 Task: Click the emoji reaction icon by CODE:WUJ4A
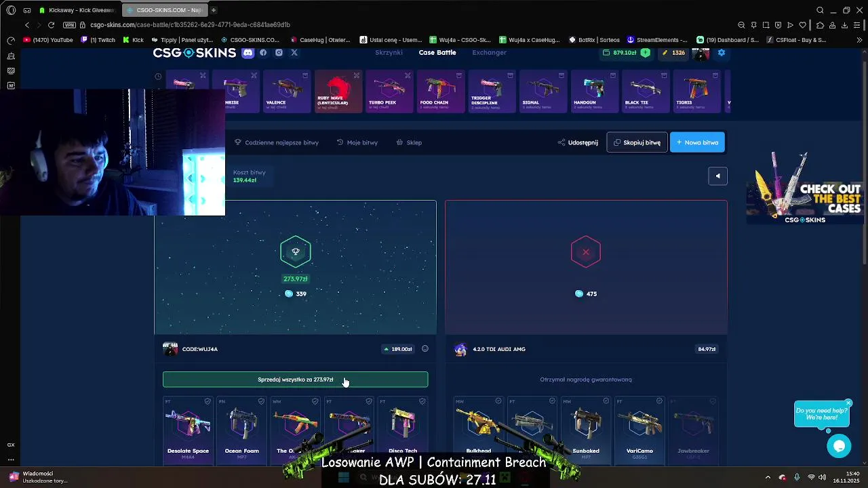pyautogui.click(x=425, y=349)
